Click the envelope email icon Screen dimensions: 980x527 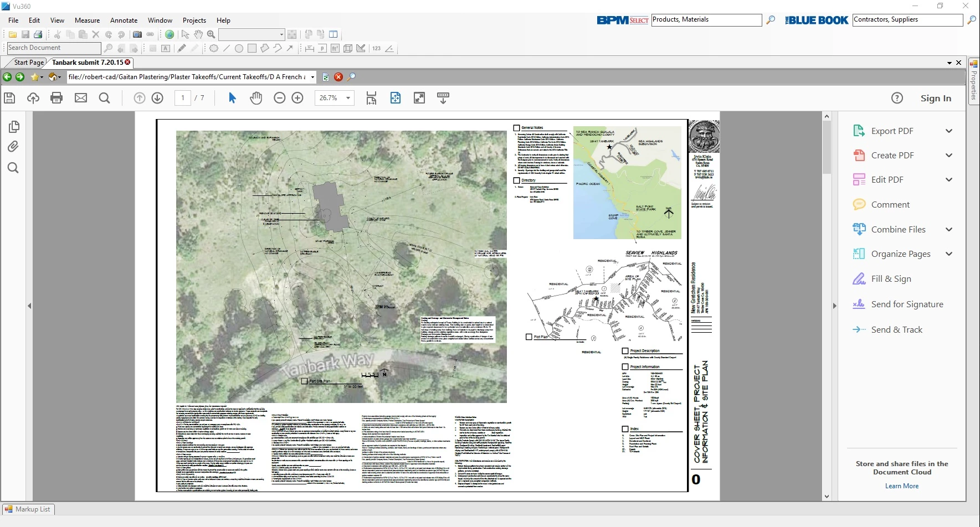(x=81, y=98)
